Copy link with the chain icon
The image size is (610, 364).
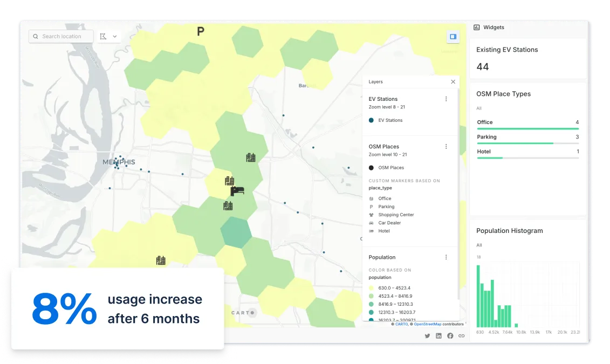[x=462, y=336]
